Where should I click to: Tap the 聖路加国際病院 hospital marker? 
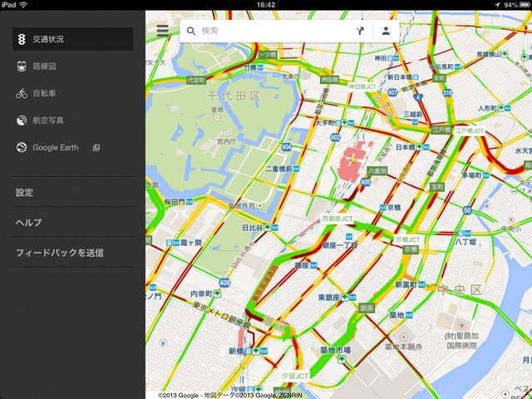[461, 326]
